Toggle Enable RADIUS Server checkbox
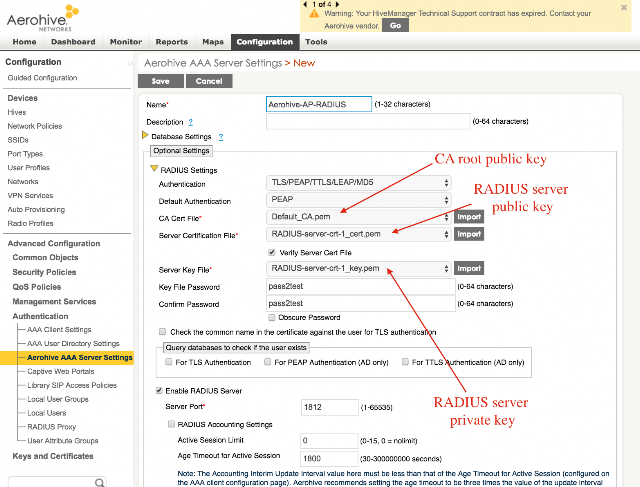The height and width of the screenshot is (487, 640). 159,391
